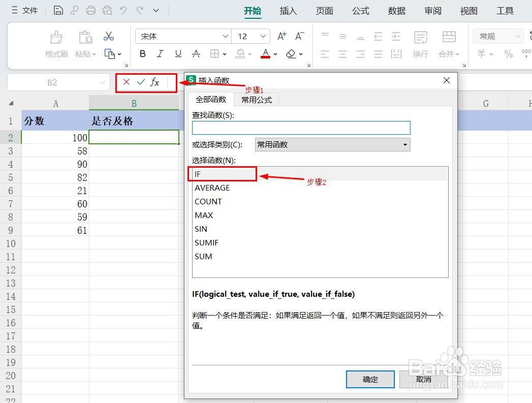Open the font size dropdown
Image resolution: width=532 pixels, height=403 pixels.
point(262,36)
